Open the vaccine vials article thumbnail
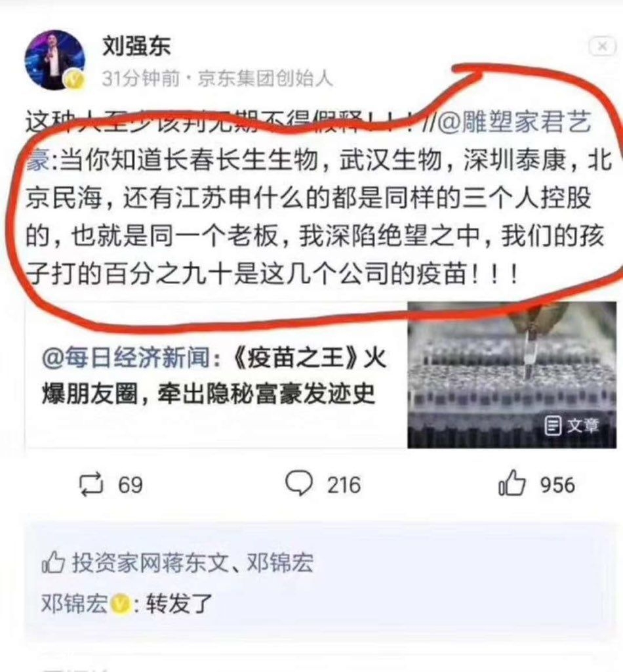623x672 pixels. tap(512, 375)
